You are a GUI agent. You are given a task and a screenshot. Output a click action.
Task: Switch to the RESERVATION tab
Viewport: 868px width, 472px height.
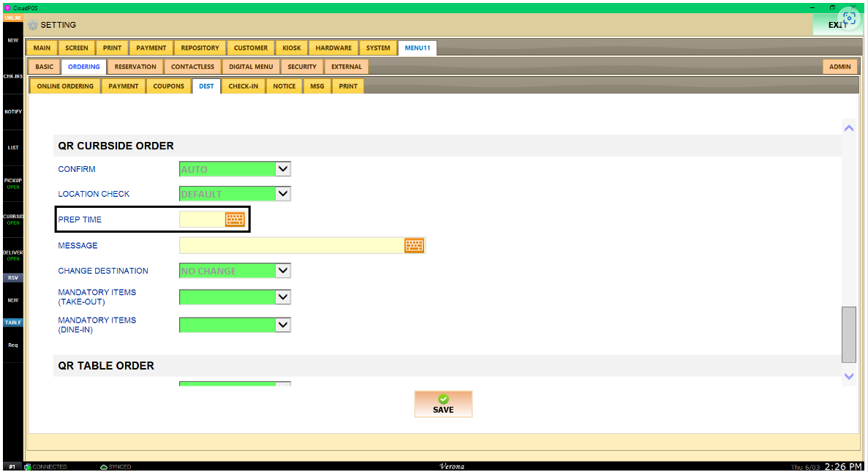coord(135,67)
